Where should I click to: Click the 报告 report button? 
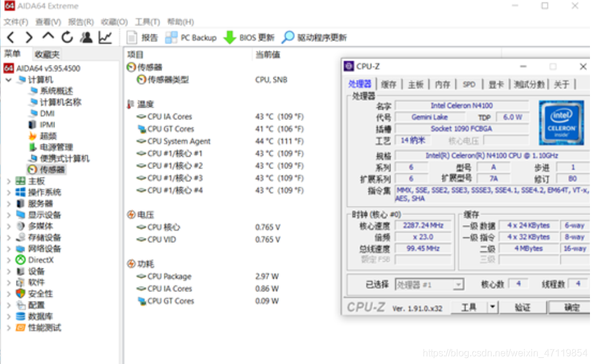pyautogui.click(x=142, y=38)
